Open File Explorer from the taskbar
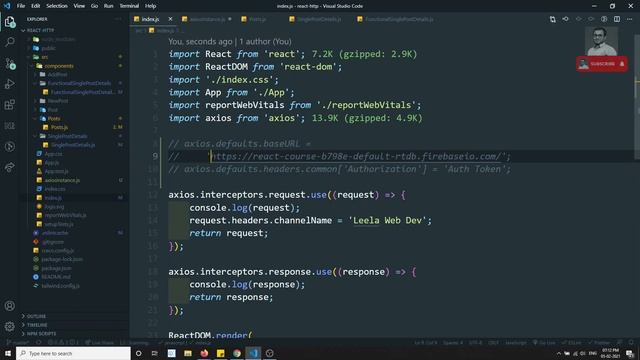This screenshot has height=360, width=640. point(188,353)
